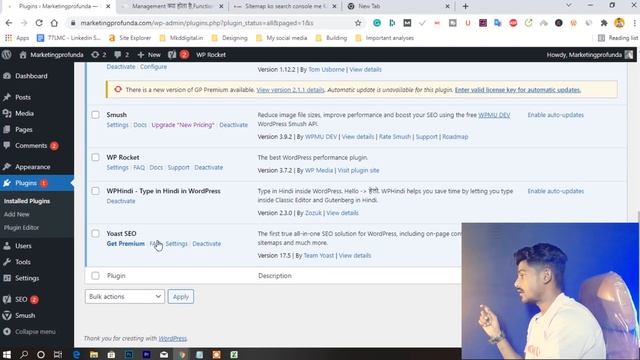Open Smush Upgrade New Pricing link
Screen dimensions: 640x360
click(183, 125)
